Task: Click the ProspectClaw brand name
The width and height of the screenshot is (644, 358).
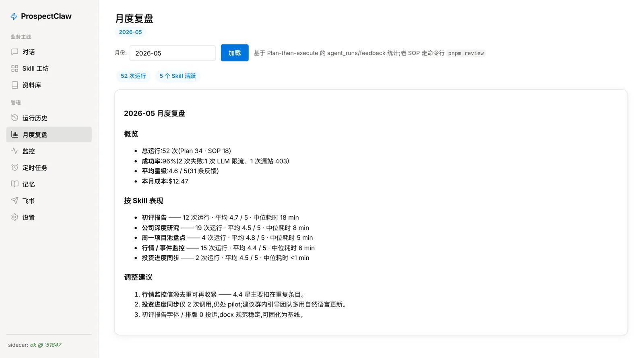Action: coord(46,16)
